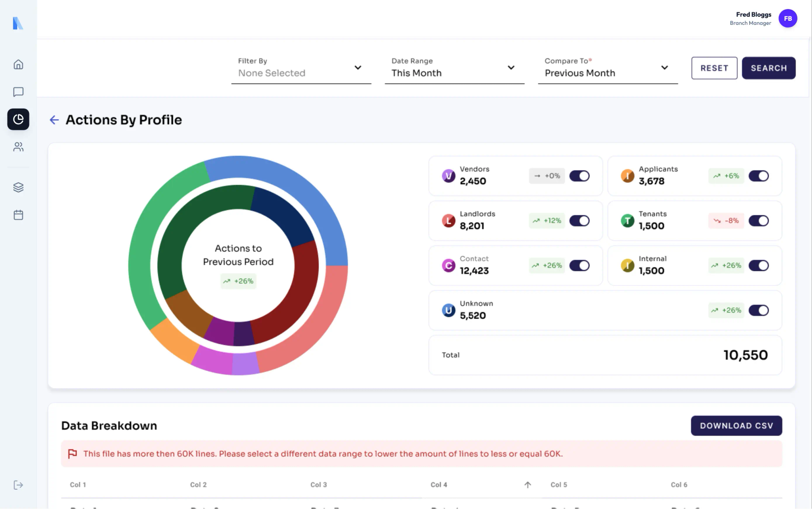Sort by Col 5 header
The height and width of the screenshot is (509, 812).
click(559, 485)
